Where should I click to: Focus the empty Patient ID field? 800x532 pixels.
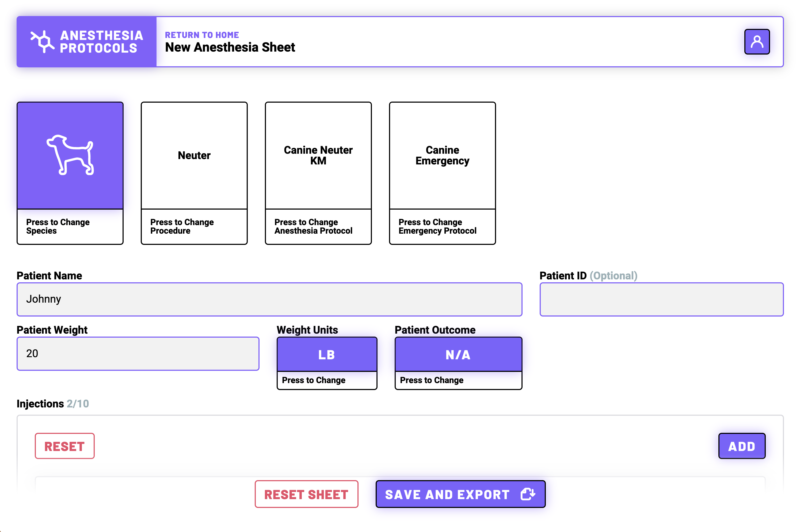pos(661,299)
